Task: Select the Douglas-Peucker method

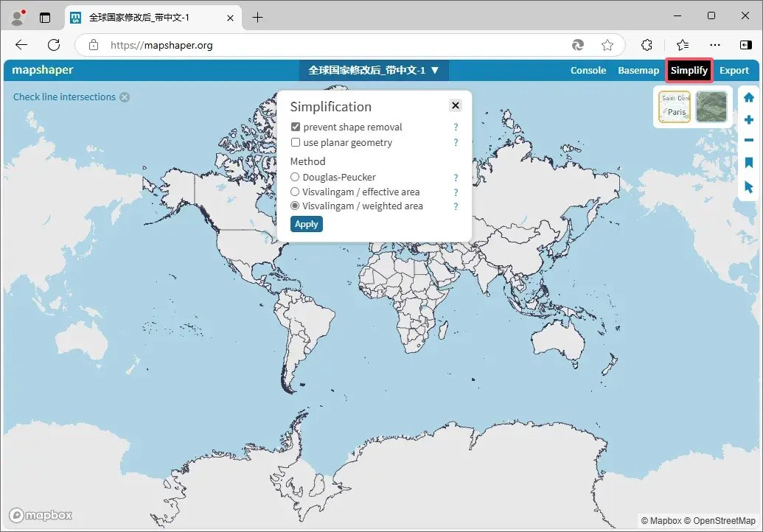Action: coord(295,177)
